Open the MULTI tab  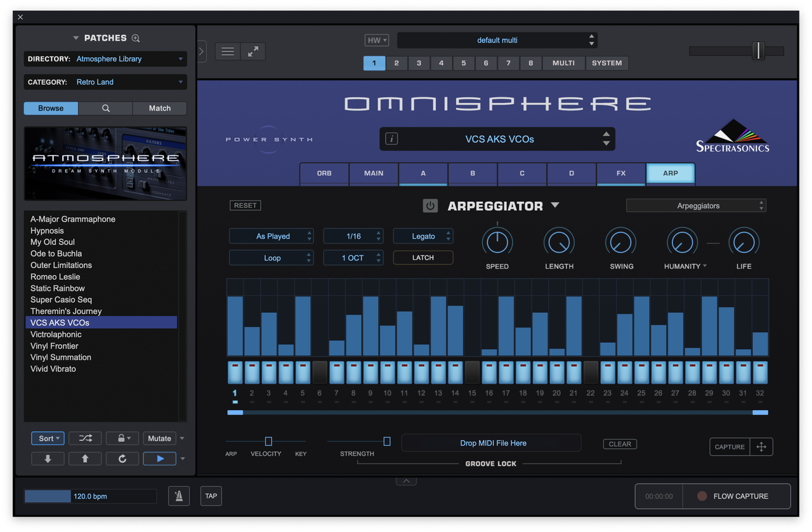point(563,63)
